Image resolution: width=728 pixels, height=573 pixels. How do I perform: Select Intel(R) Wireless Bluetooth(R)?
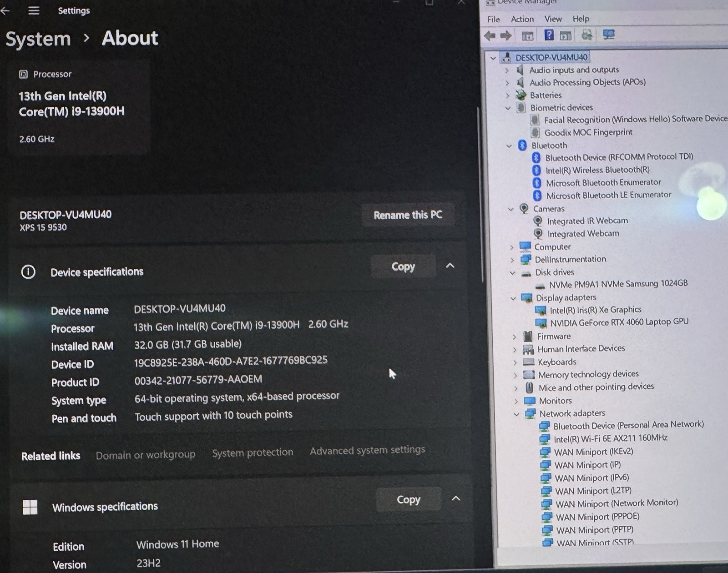pos(597,170)
